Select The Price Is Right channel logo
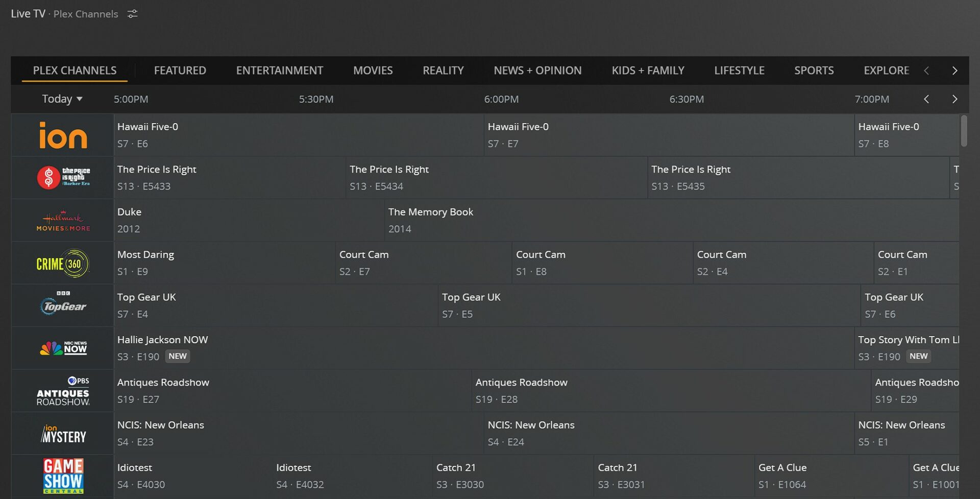 (x=63, y=178)
